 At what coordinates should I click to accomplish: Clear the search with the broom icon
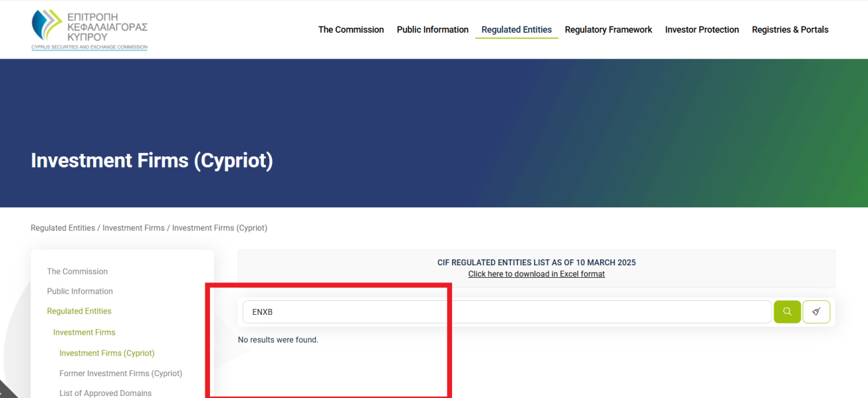point(817,312)
